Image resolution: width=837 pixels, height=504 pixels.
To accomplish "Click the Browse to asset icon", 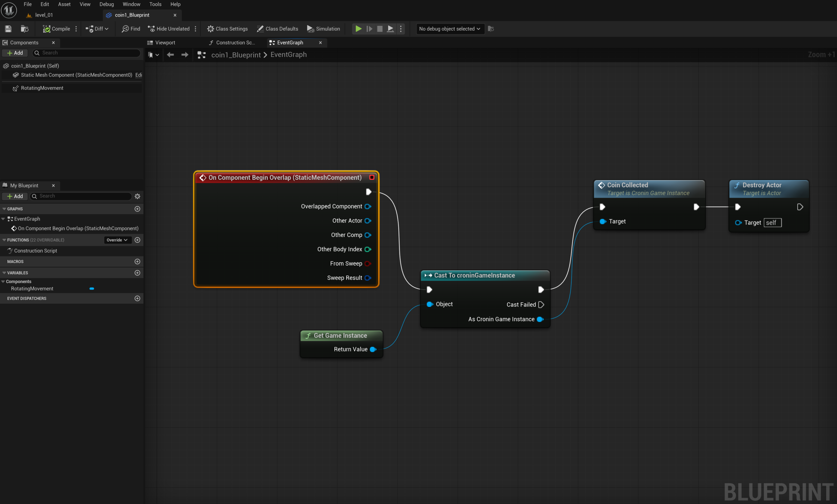I will (25, 29).
